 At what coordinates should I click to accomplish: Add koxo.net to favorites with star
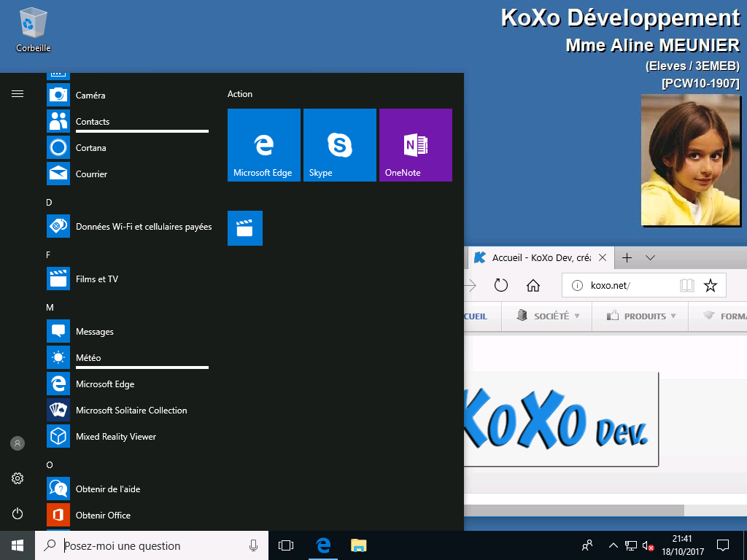[711, 285]
